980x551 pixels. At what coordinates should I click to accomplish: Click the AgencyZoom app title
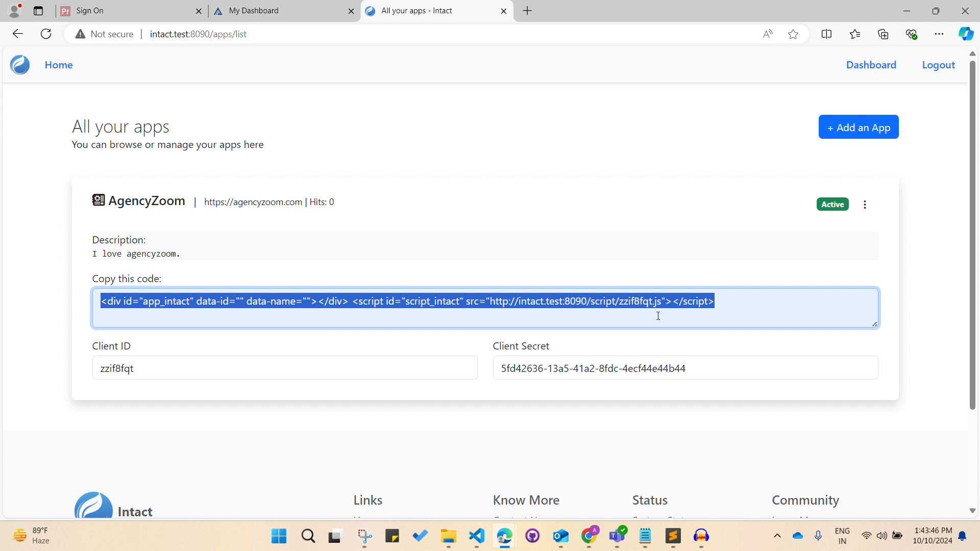pos(147,201)
